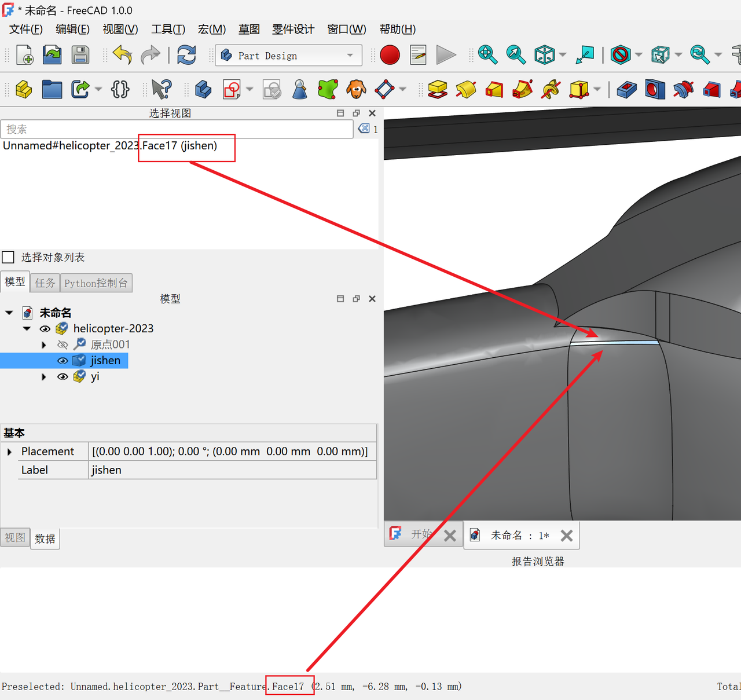Toggle visibility eye for jishen

[63, 361]
